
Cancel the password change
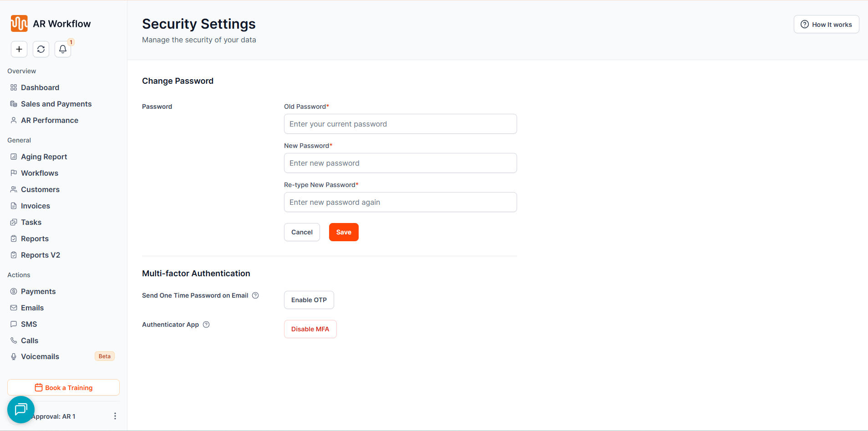click(x=302, y=232)
